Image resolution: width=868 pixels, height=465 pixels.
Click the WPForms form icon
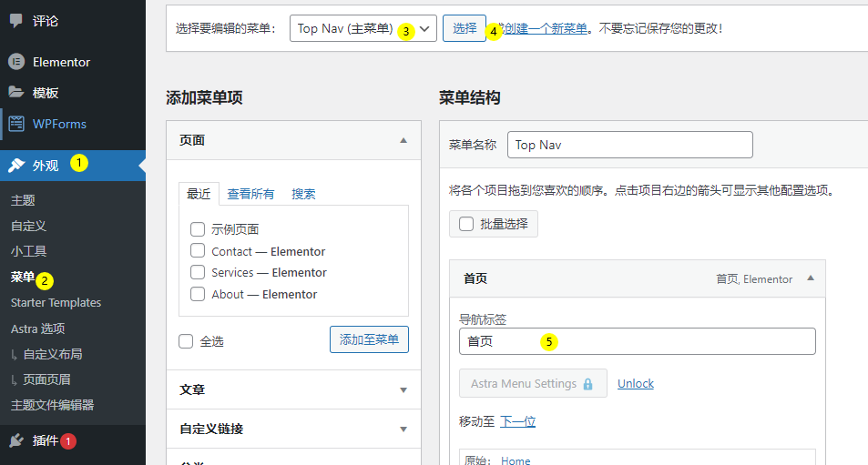16,124
